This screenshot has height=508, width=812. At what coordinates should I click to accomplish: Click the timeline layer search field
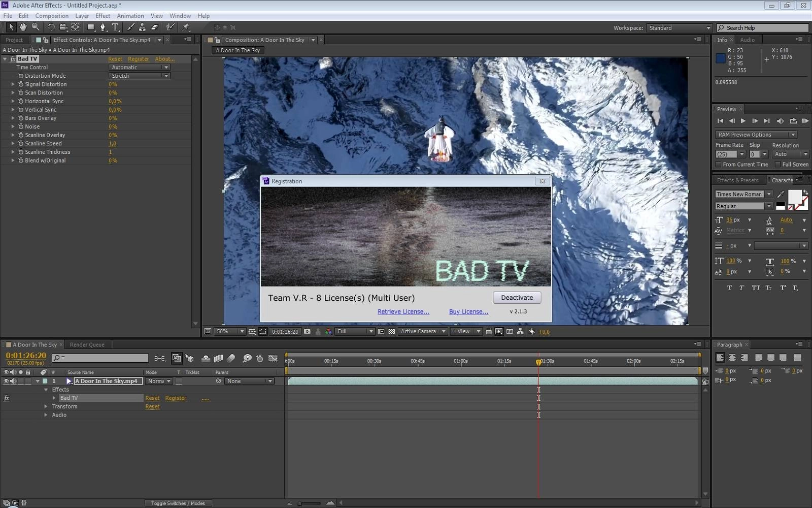click(100, 358)
